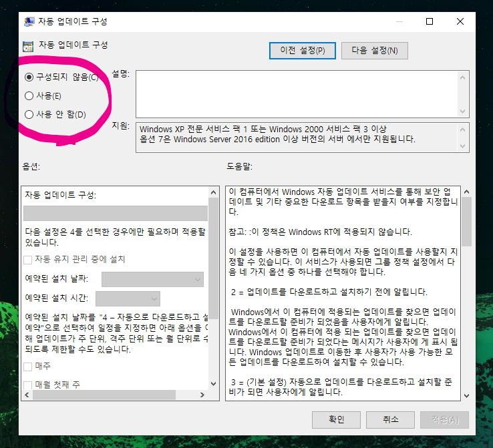This screenshot has height=448, width=493.
Task: Click the '도움말:' label
Action: click(x=240, y=166)
